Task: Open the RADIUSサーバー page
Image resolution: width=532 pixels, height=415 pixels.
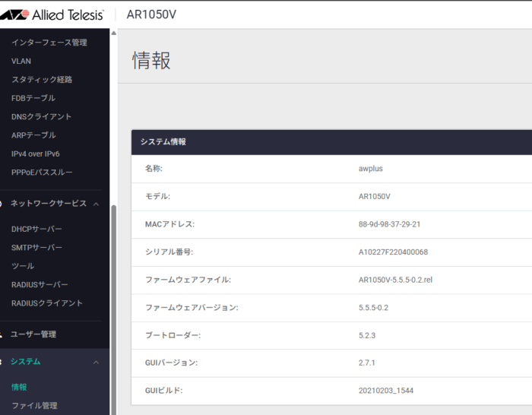Action: [40, 285]
